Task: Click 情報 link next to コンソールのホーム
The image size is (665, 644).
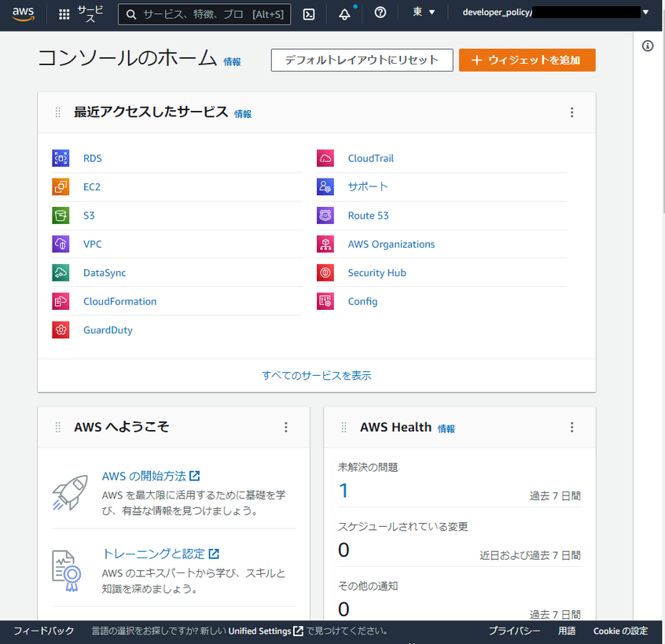Action: click(232, 62)
